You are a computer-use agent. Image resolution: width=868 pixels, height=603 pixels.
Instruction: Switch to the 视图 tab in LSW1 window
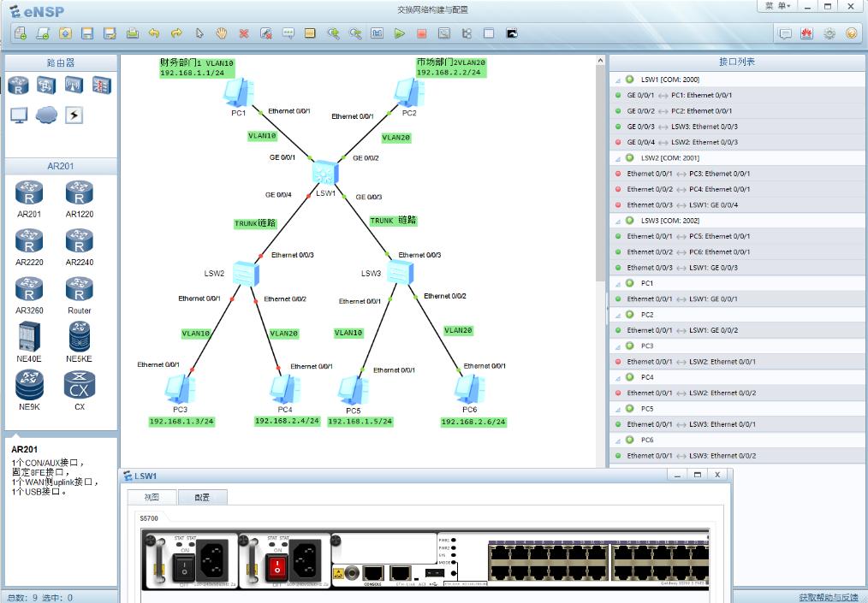152,497
